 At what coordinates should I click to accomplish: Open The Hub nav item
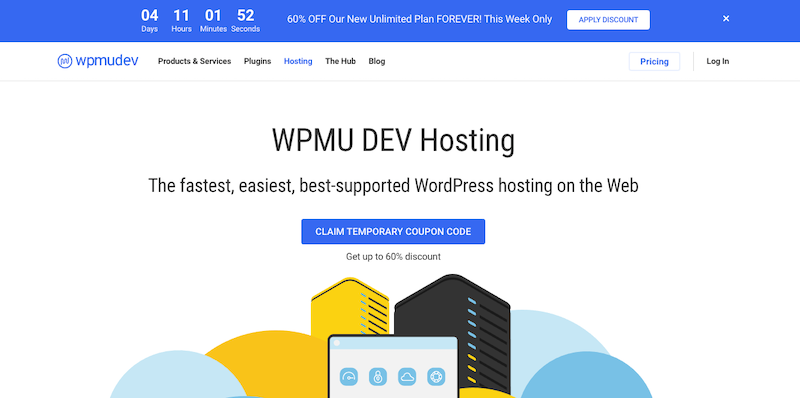click(x=340, y=61)
